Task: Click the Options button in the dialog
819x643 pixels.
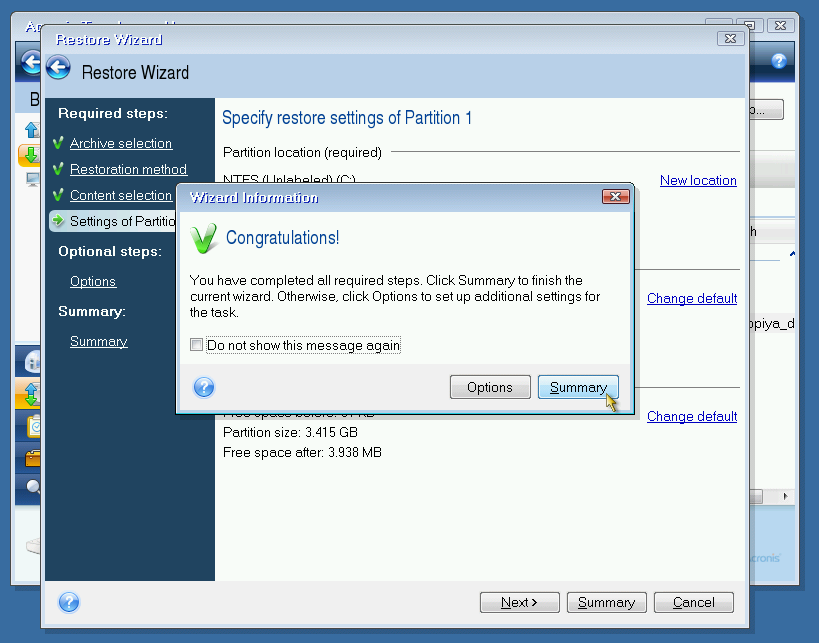Action: click(489, 387)
